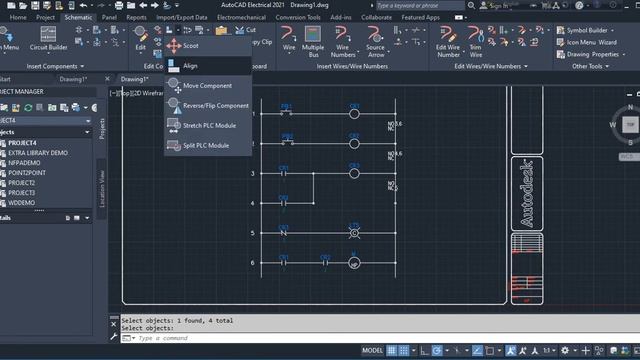The width and height of the screenshot is (640, 360).
Task: Toggle polar tracking in status bar
Action: click(x=437, y=350)
